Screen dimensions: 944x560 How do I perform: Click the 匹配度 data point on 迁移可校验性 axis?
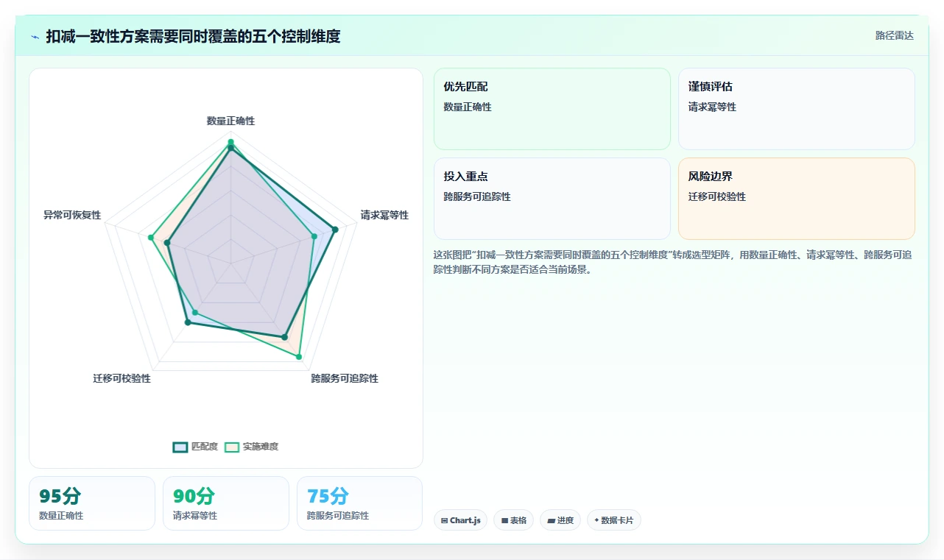187,322
